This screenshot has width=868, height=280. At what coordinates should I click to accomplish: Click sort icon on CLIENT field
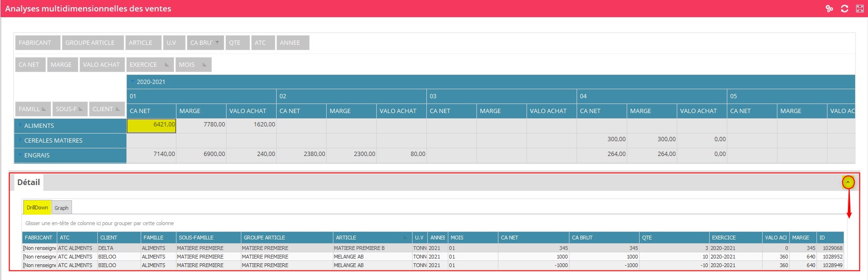[x=117, y=109]
